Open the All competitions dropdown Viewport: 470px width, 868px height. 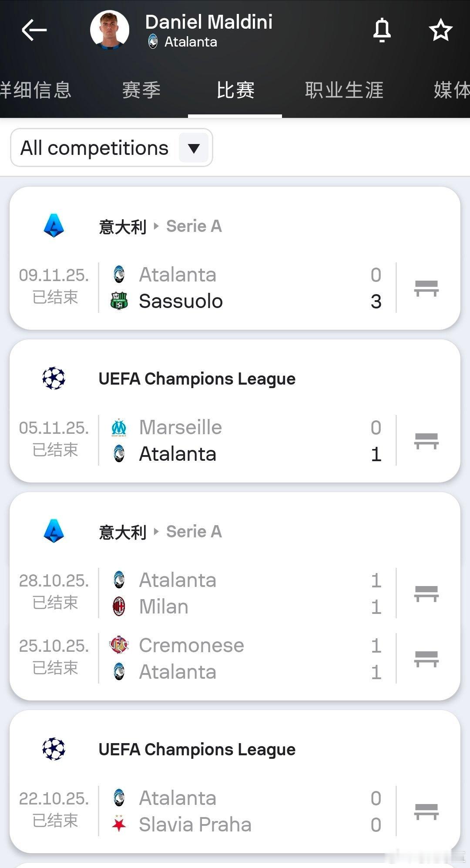click(111, 148)
